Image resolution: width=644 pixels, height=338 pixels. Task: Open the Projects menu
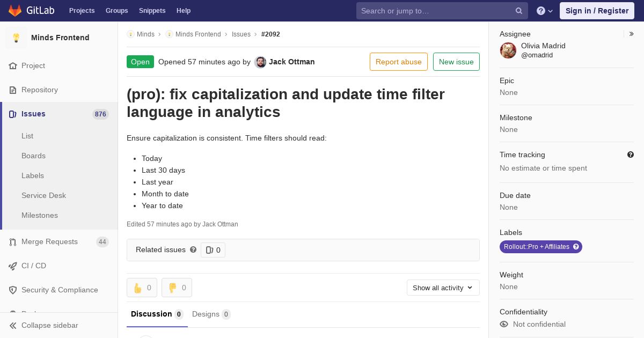pos(82,11)
